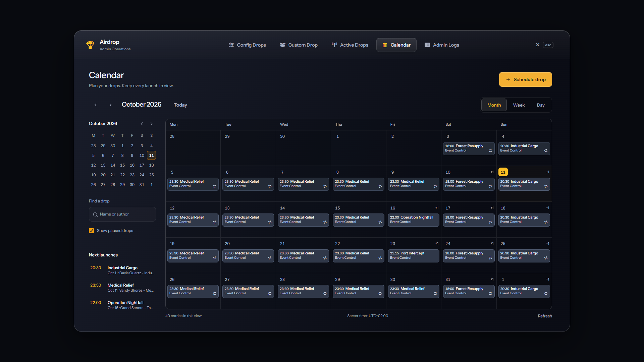Select the Calendar tab

tap(396, 45)
